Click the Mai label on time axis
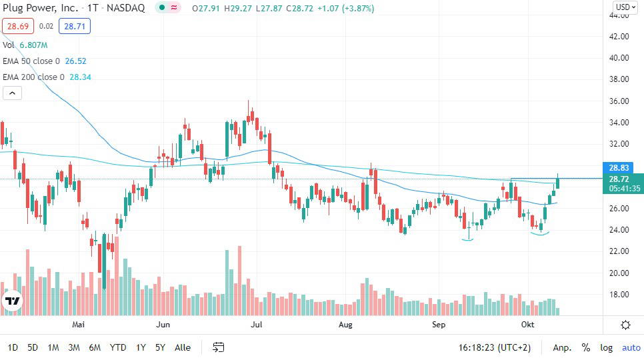 click(x=78, y=325)
